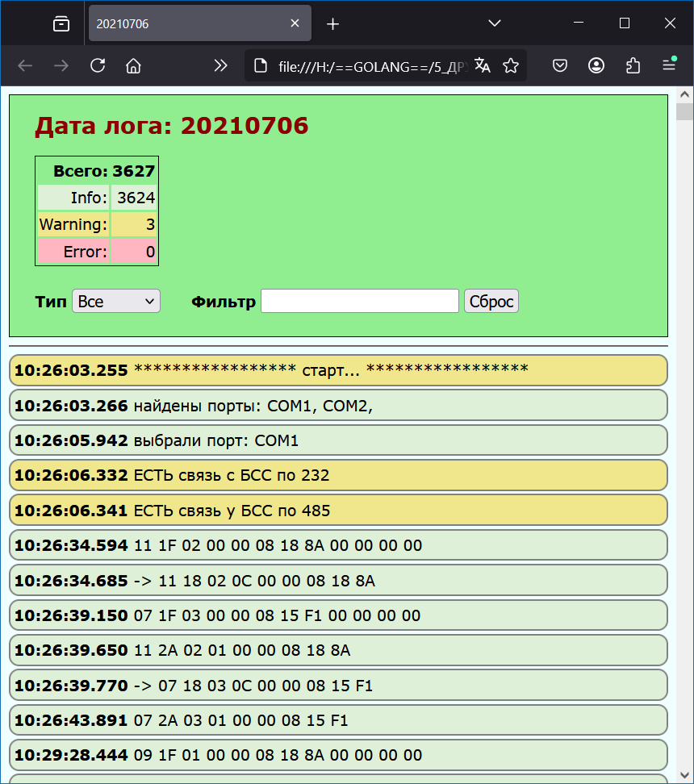Click the scrollbar up arrow
The height and width of the screenshot is (784, 694).
click(684, 94)
